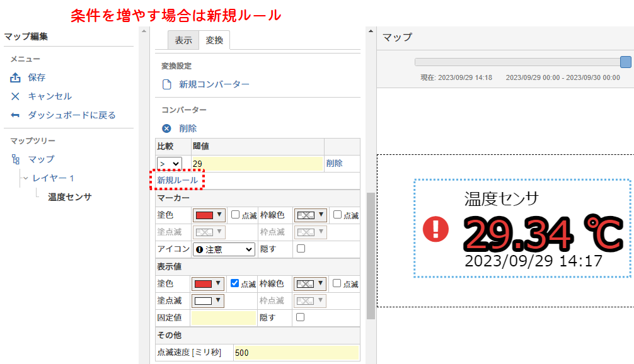This screenshot has width=634, height=364.
Task: Toggle 表示値 枠線色 点滅 checkbox
Action: [337, 283]
